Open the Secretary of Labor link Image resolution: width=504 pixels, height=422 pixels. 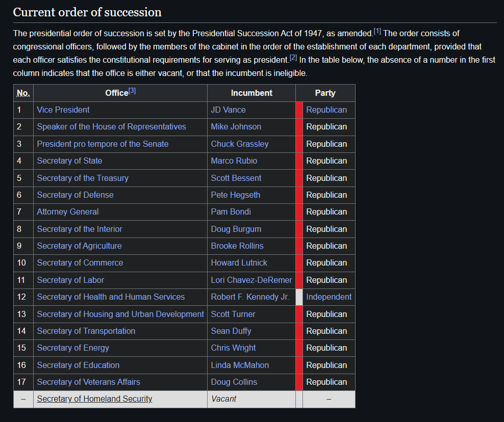click(x=70, y=280)
